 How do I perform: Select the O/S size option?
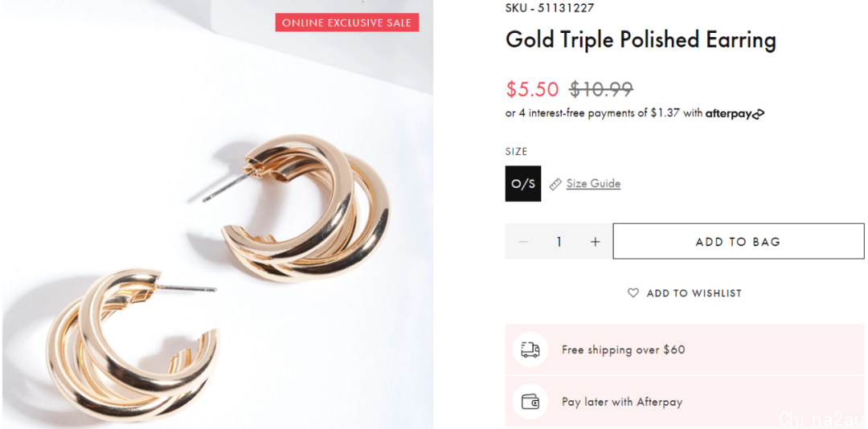[523, 184]
